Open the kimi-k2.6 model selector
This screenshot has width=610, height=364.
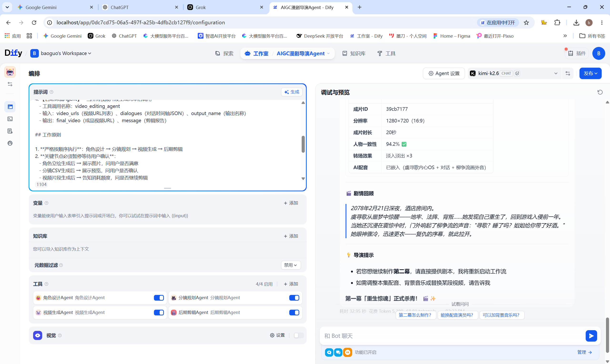(515, 73)
